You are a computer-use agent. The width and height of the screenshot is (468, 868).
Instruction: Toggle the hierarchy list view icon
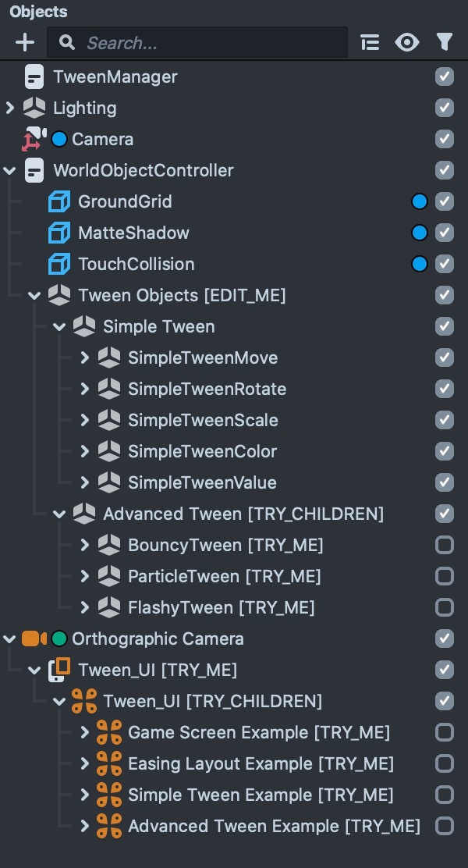pyautogui.click(x=370, y=42)
